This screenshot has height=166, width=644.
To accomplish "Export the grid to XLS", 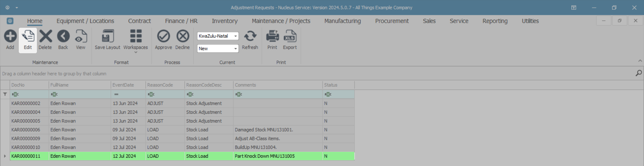I will (290, 36).
